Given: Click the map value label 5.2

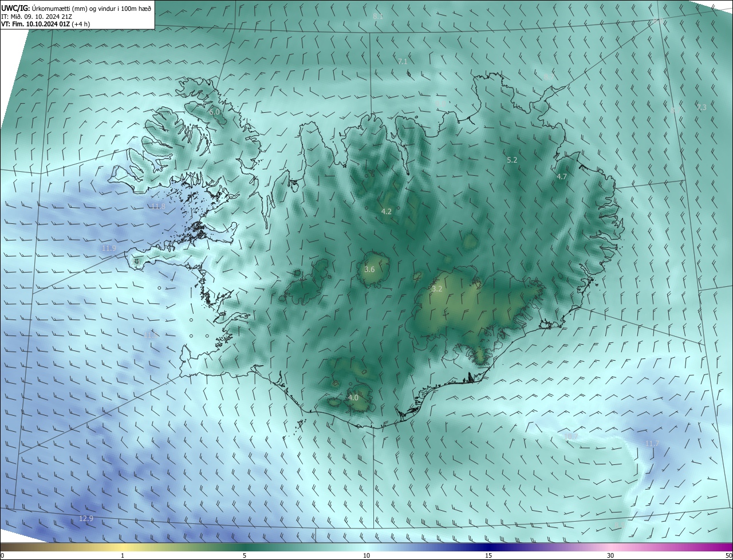Looking at the screenshot, I should click(x=512, y=160).
